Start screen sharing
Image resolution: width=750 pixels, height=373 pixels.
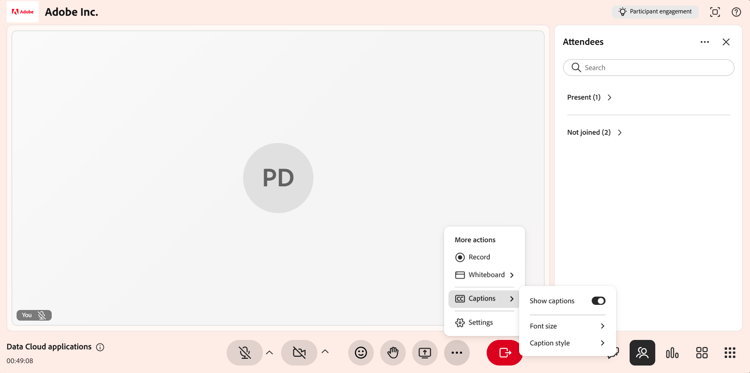425,353
